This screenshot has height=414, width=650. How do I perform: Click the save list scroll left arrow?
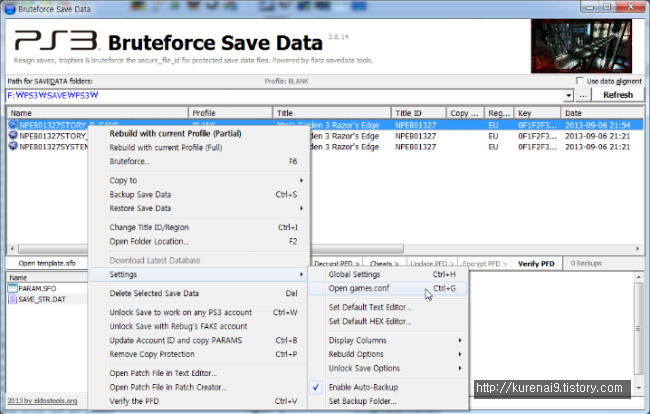[12, 249]
